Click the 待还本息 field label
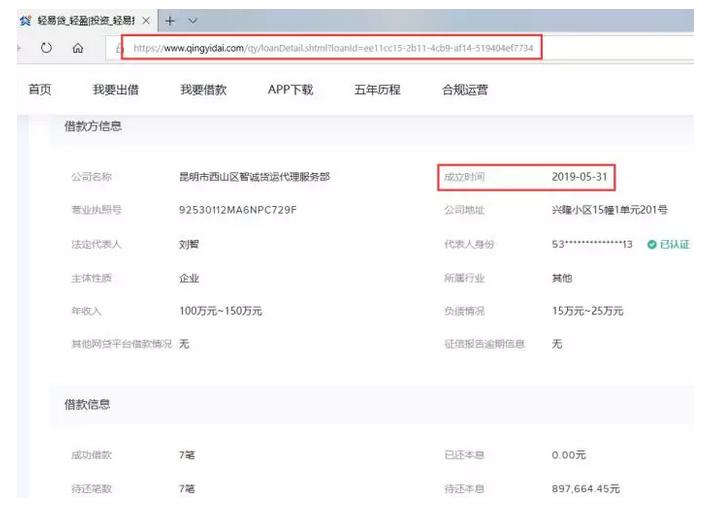 click(x=464, y=489)
